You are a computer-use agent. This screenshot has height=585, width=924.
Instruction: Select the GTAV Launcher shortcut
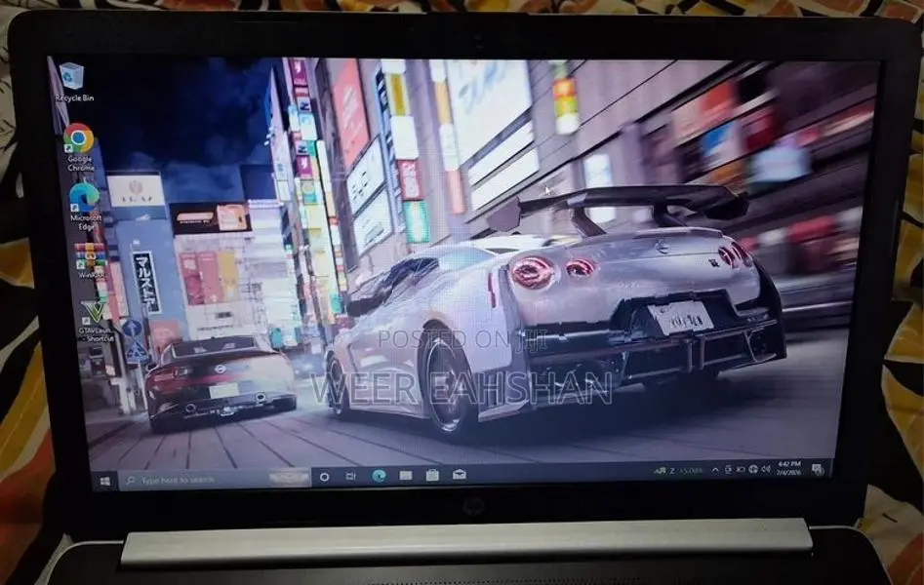[95, 321]
